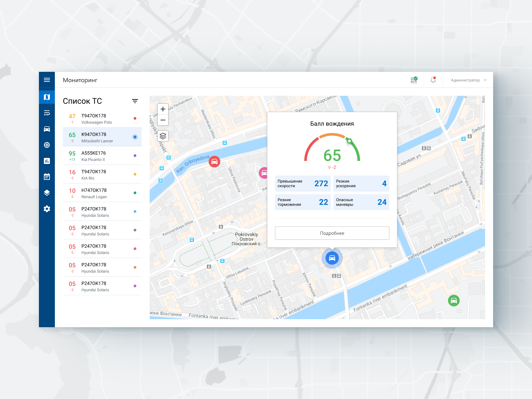Select the T947OK178 Volkswagen Polo entry
The height and width of the screenshot is (399, 532).
100,118
